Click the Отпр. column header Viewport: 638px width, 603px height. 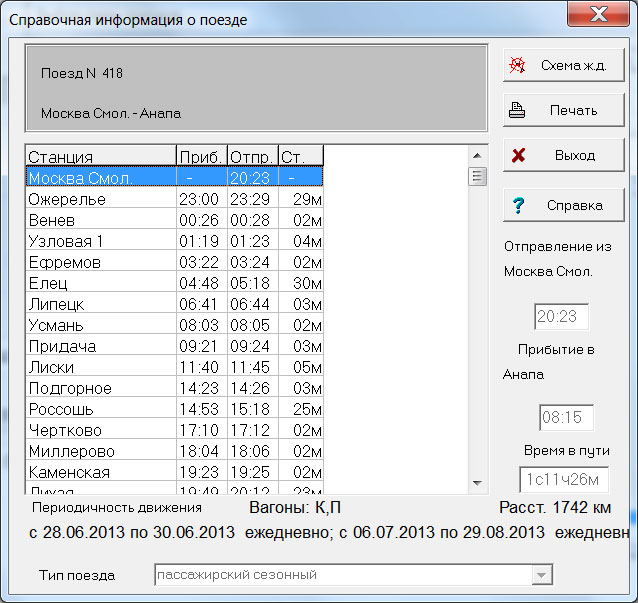pyautogui.click(x=252, y=156)
